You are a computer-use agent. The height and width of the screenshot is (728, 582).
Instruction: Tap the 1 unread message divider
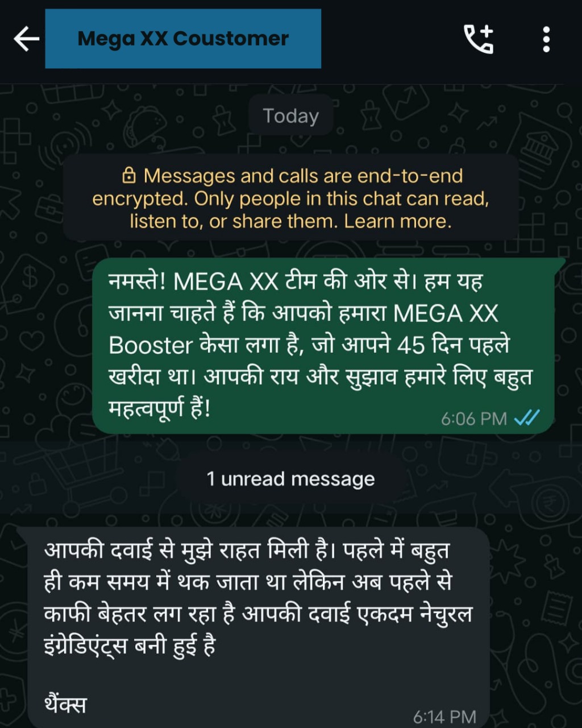click(290, 479)
